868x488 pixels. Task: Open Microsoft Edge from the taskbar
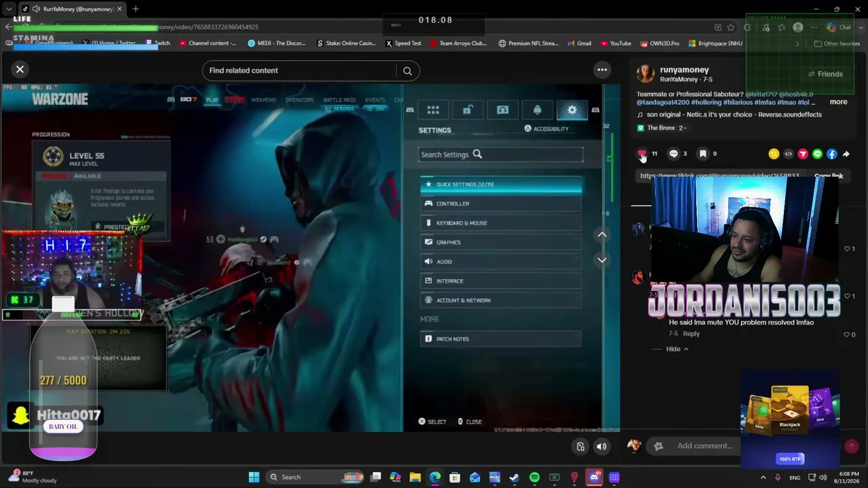point(435,477)
